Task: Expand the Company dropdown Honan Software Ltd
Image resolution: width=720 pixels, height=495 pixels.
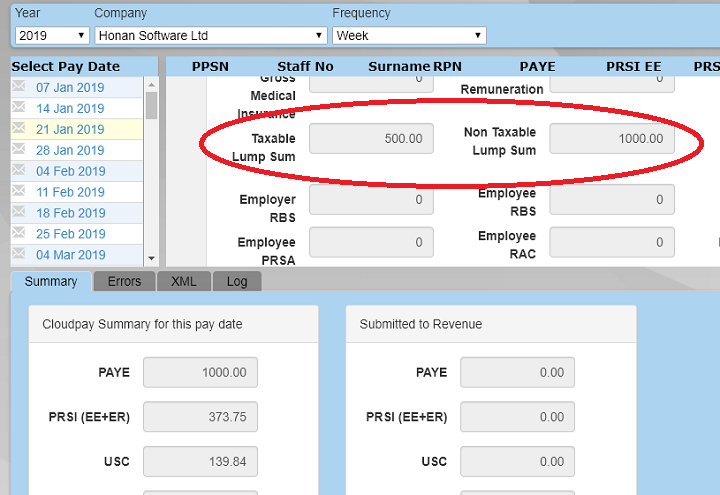Action: point(211,35)
